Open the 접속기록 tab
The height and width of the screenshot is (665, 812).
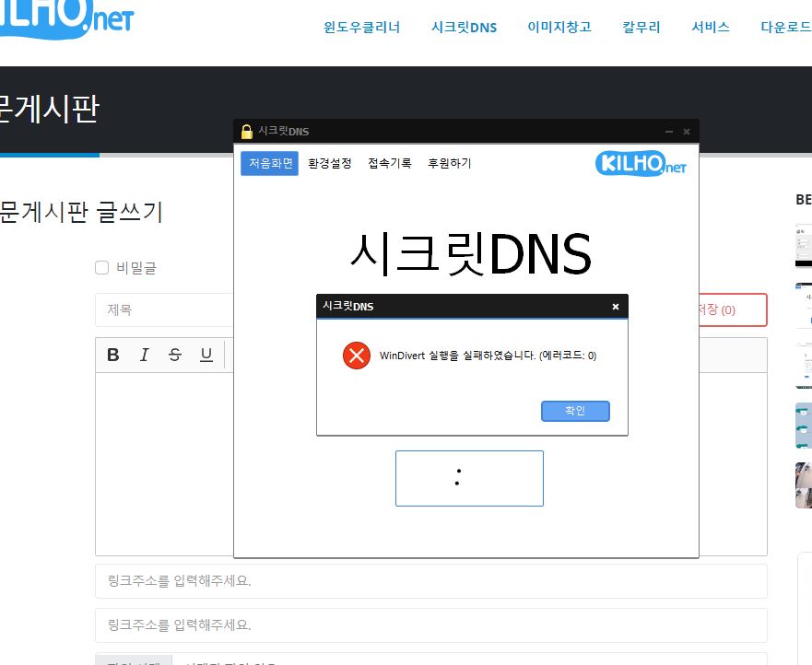pyautogui.click(x=389, y=164)
